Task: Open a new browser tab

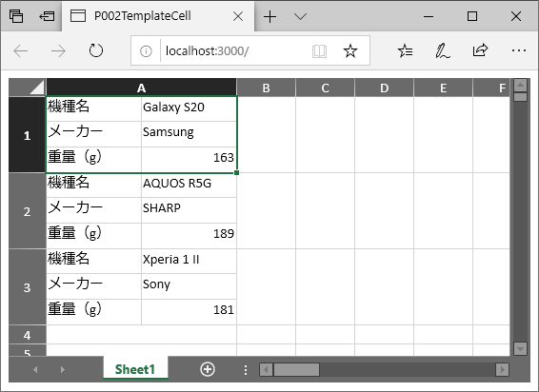Action: (x=270, y=16)
